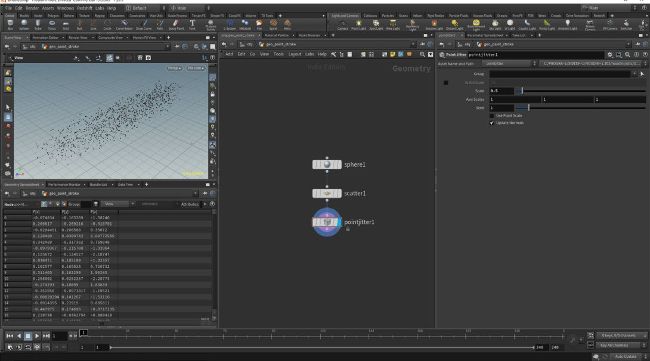Enable the Use Point Scale checkbox

[492, 116]
